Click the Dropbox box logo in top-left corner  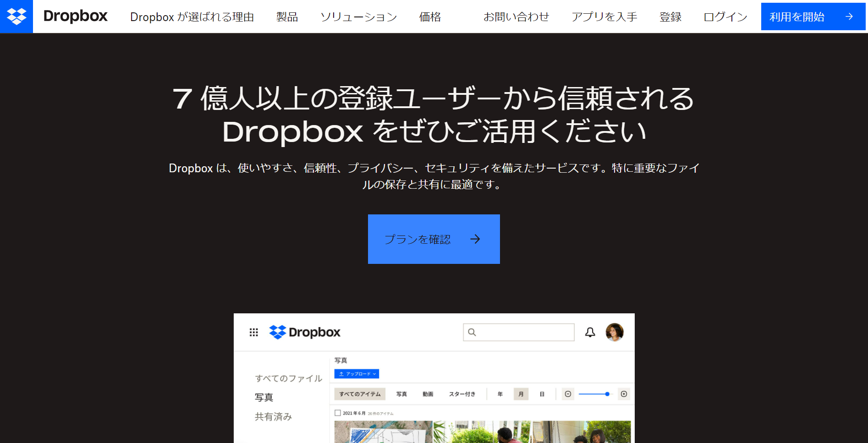[x=16, y=16]
